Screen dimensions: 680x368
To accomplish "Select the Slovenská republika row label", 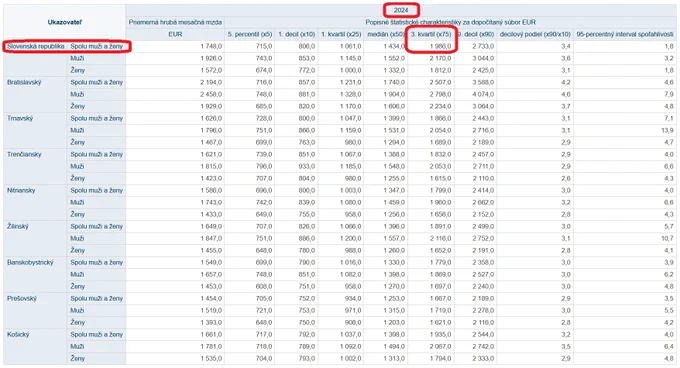I will coord(36,46).
